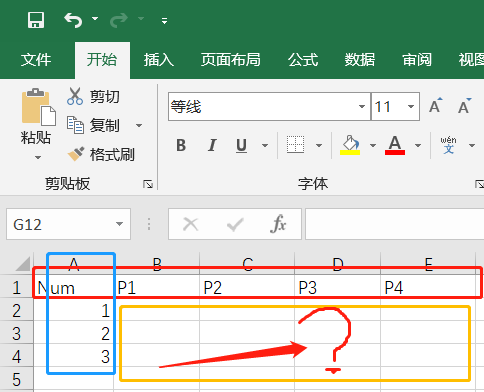The height and width of the screenshot is (392, 484).
Task: Click into the formula bar input
Action: (x=395, y=224)
